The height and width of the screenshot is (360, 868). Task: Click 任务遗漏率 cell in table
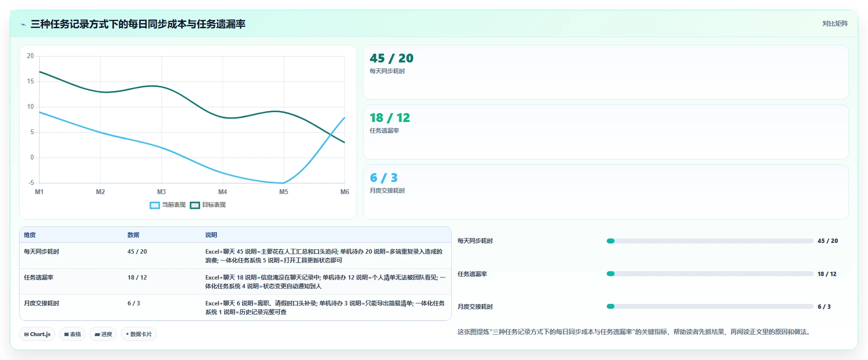coord(39,278)
